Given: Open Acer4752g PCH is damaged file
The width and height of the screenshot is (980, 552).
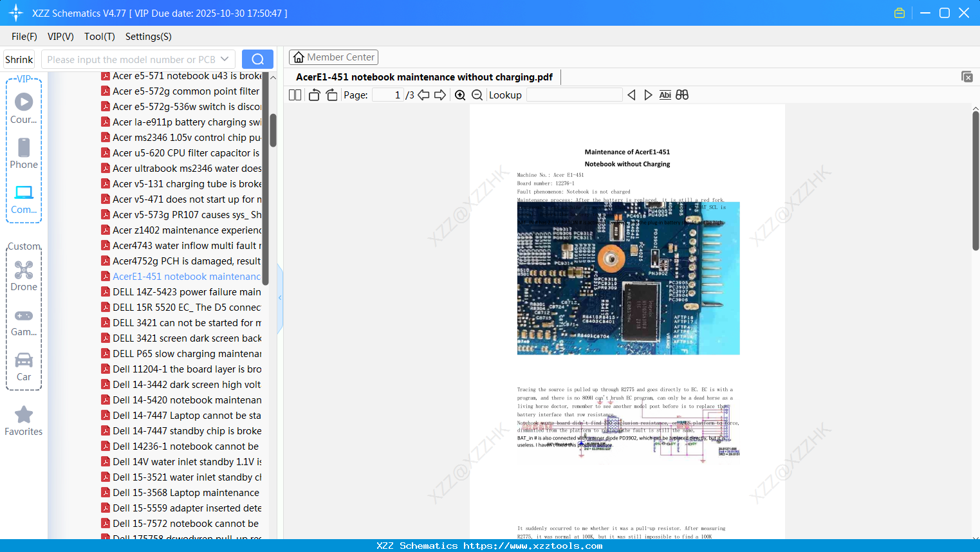Looking at the screenshot, I should point(181,261).
